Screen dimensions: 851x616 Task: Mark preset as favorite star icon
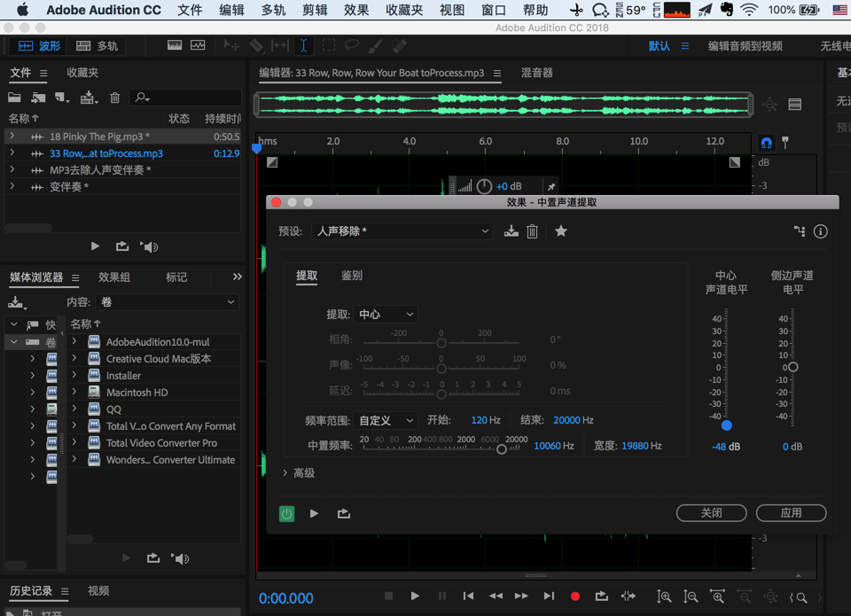[560, 231]
